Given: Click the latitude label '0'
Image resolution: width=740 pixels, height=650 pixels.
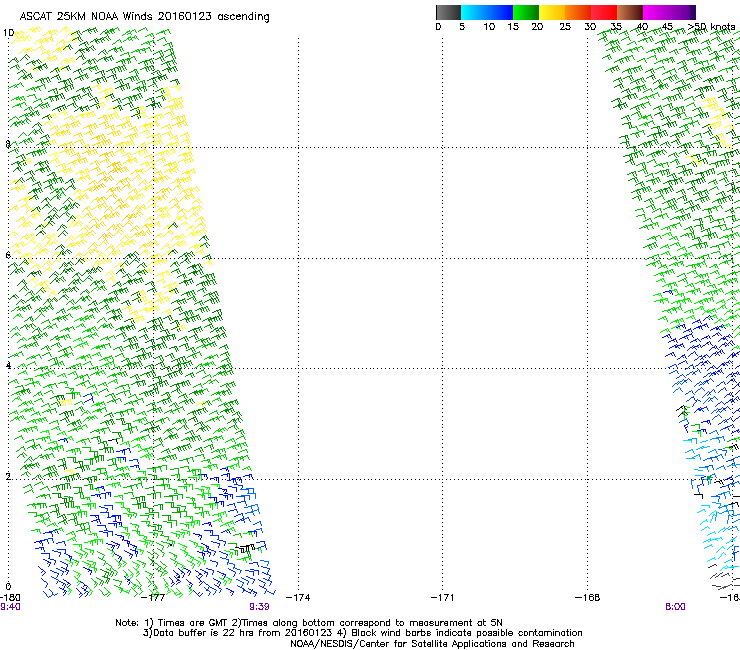Looking at the screenshot, I should (8, 587).
